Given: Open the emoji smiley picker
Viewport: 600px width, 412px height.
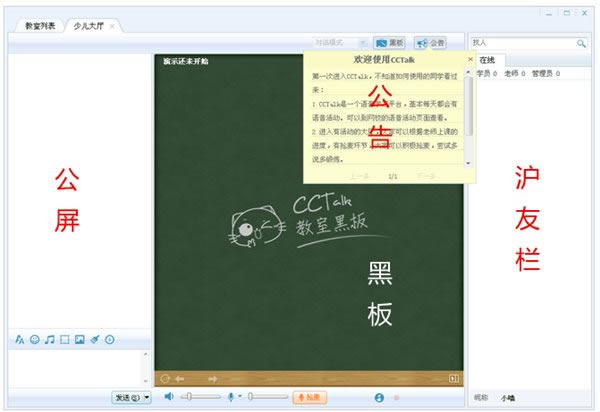Looking at the screenshot, I should coord(35,339).
